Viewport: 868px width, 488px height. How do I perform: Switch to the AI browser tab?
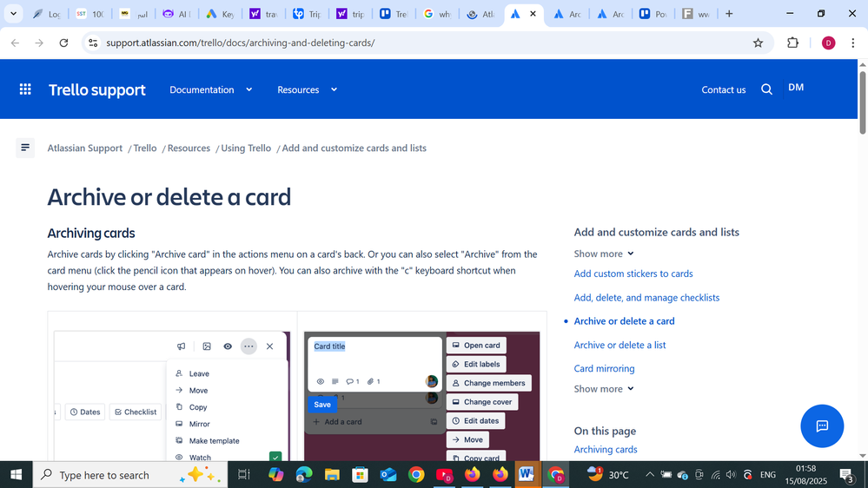tap(176, 14)
